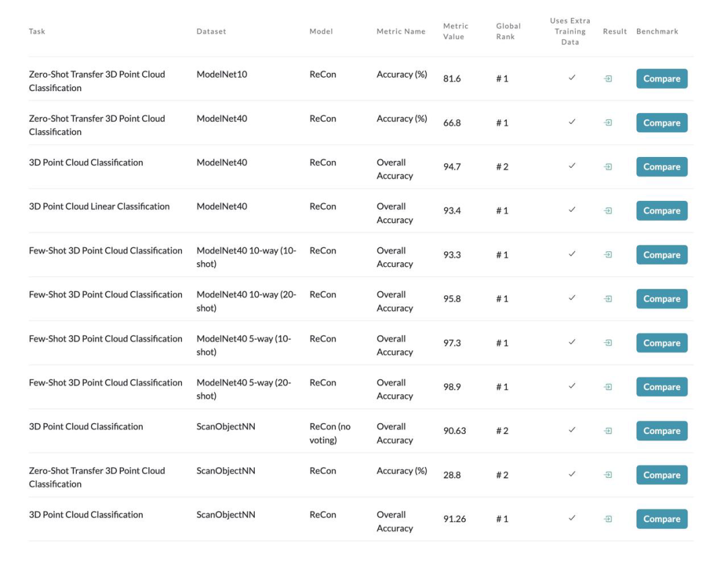Click extra training data checkmark in ModelNet10 row
This screenshot has width=728, height=562.
pos(572,77)
